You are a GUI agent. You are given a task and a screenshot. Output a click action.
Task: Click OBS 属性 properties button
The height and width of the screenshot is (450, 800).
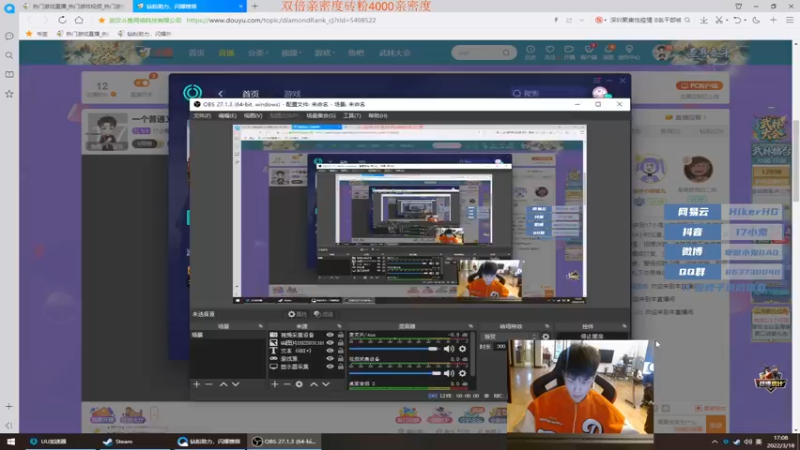(x=297, y=314)
